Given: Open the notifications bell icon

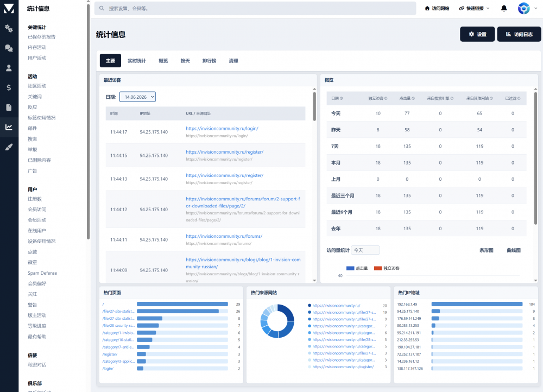Looking at the screenshot, I should click(504, 8).
